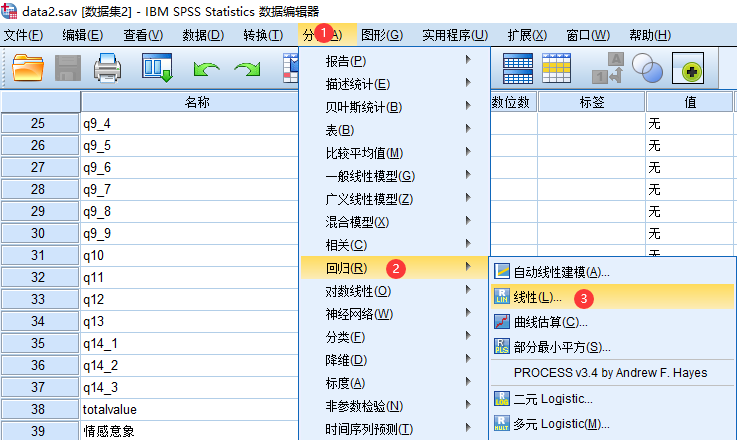The image size is (737, 440).
Task: Select row number 25 header
Action: click(x=39, y=123)
